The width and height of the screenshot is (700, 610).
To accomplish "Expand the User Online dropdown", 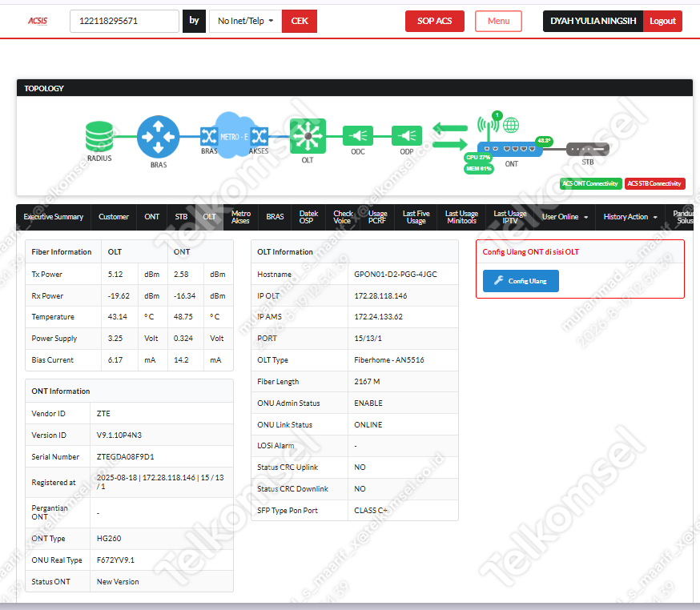I will [x=565, y=217].
